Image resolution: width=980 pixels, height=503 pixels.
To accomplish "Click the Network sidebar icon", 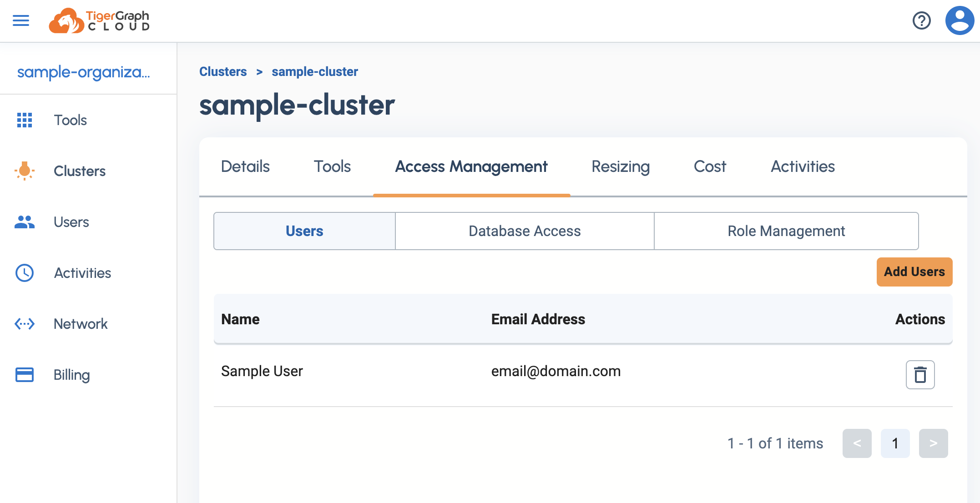I will coord(25,324).
